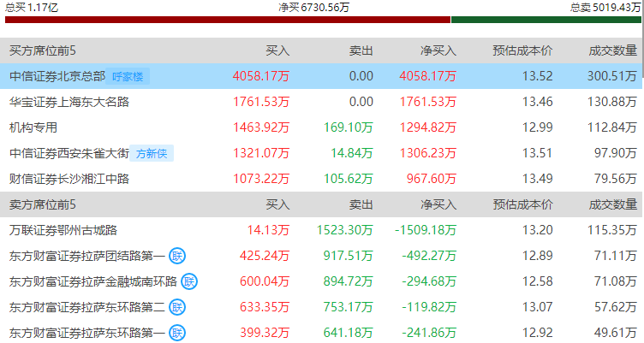Click the 联 icon beside 东方财富证券拉萨东环路第一
This screenshot has width=644, height=343.
pyautogui.click(x=177, y=333)
